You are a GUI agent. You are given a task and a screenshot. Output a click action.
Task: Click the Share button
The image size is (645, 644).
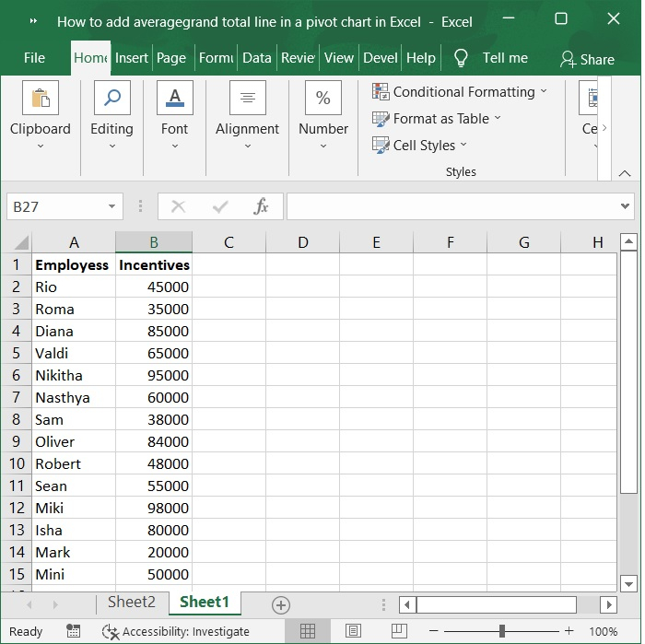(587, 60)
